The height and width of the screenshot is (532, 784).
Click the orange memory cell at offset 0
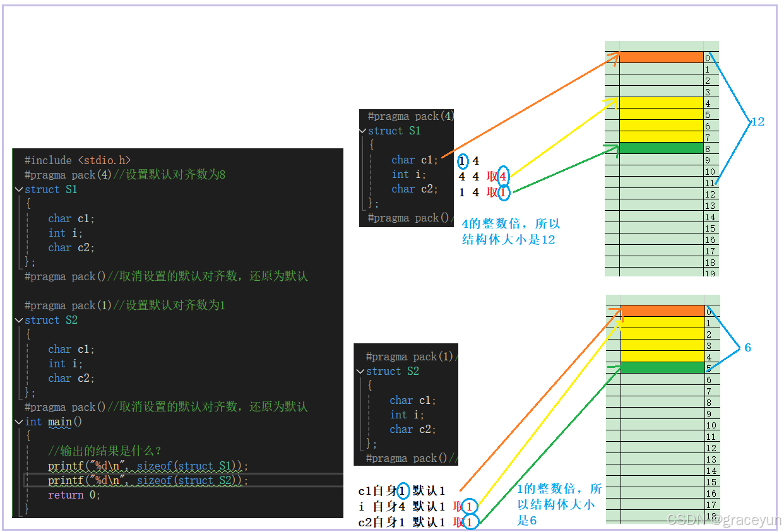click(x=660, y=57)
